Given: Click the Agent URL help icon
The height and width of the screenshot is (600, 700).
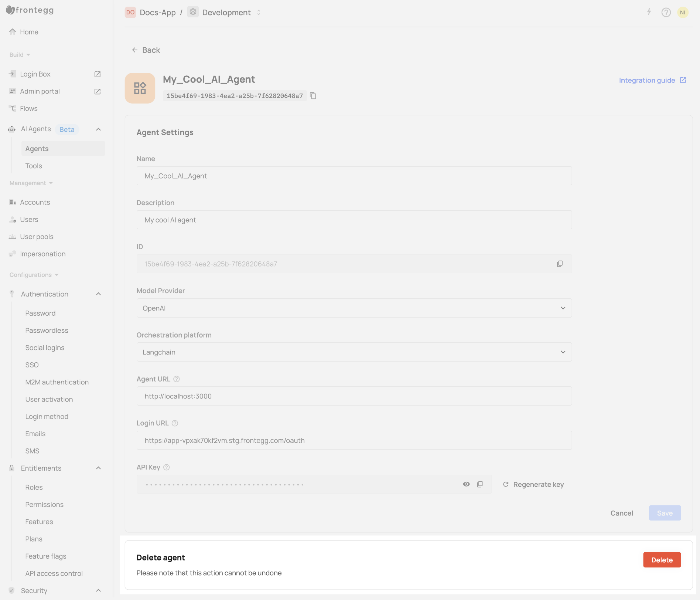Looking at the screenshot, I should click(x=177, y=379).
